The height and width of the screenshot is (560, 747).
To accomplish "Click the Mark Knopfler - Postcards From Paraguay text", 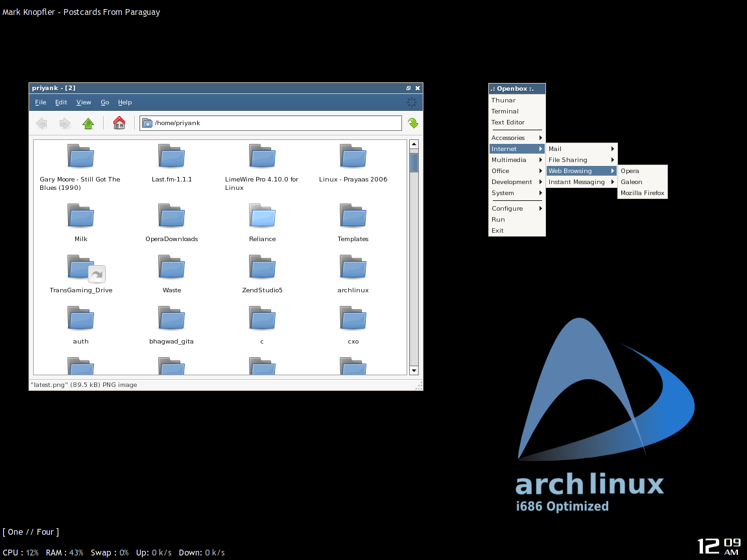I will tap(81, 12).
